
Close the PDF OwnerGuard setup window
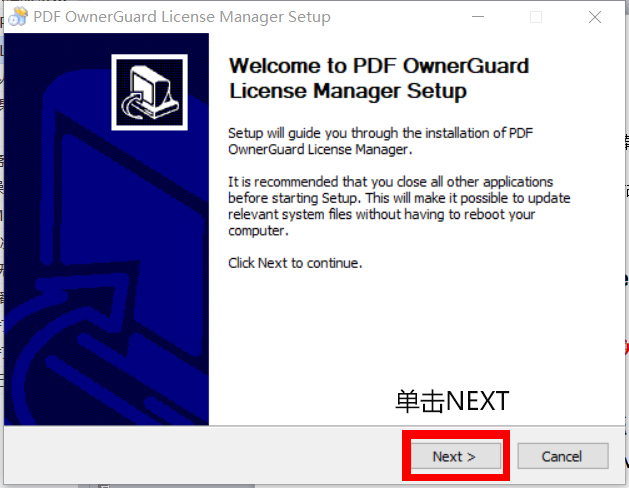coord(595,17)
